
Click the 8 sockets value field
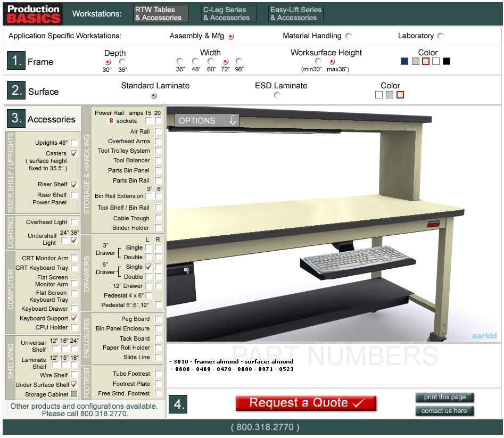tap(111, 121)
